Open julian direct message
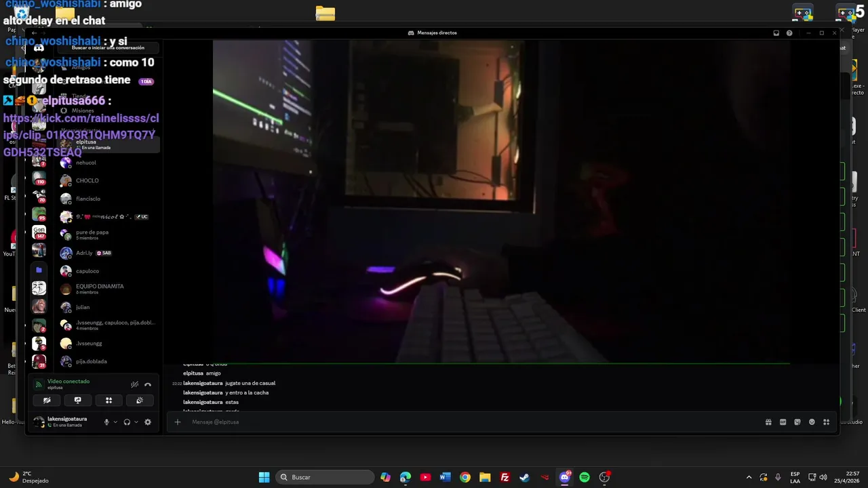868x488 pixels. [108, 307]
